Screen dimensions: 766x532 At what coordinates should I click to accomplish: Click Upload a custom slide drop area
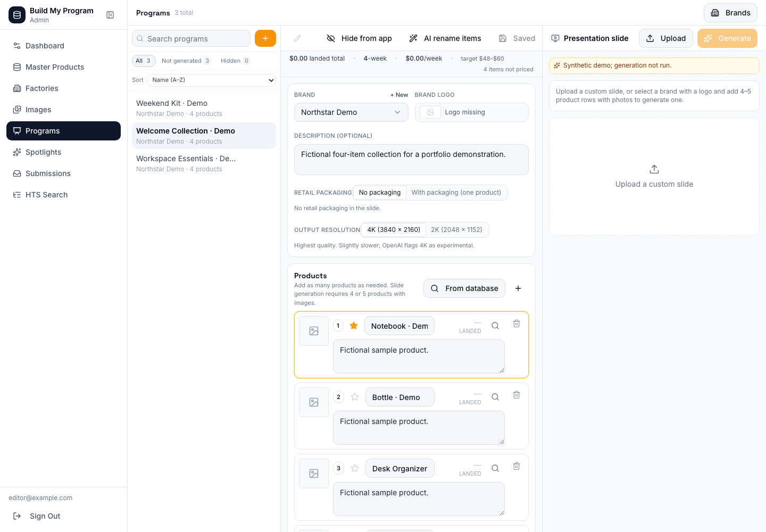tap(654, 177)
